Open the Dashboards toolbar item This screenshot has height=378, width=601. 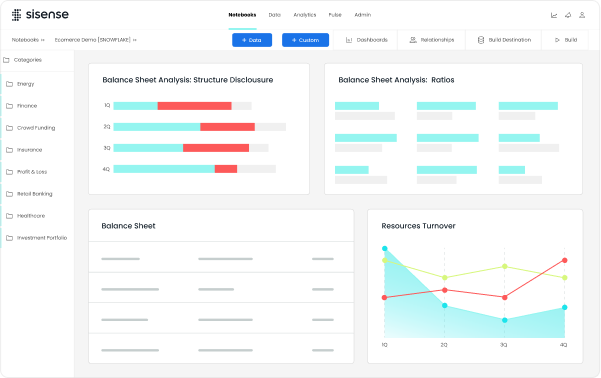pos(366,40)
